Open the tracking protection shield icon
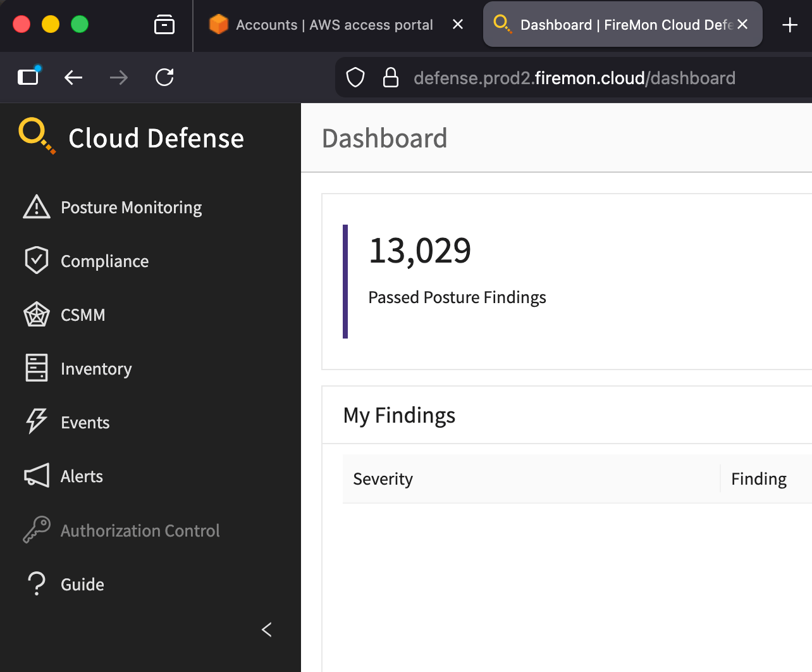 pyautogui.click(x=355, y=78)
